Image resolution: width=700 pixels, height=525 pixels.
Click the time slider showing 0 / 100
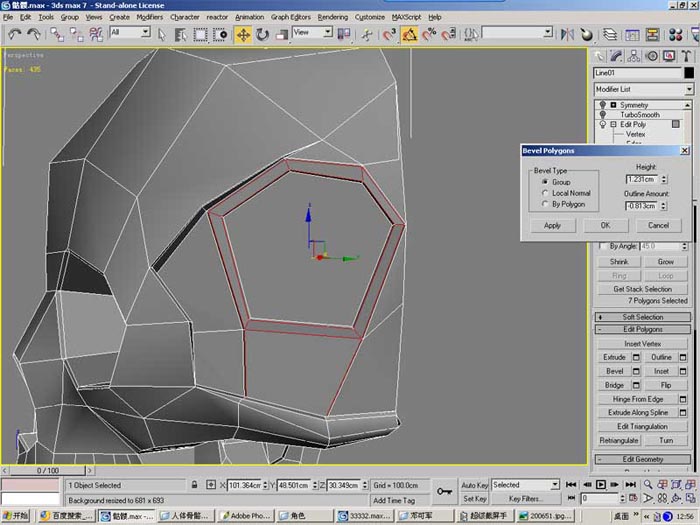click(x=47, y=471)
